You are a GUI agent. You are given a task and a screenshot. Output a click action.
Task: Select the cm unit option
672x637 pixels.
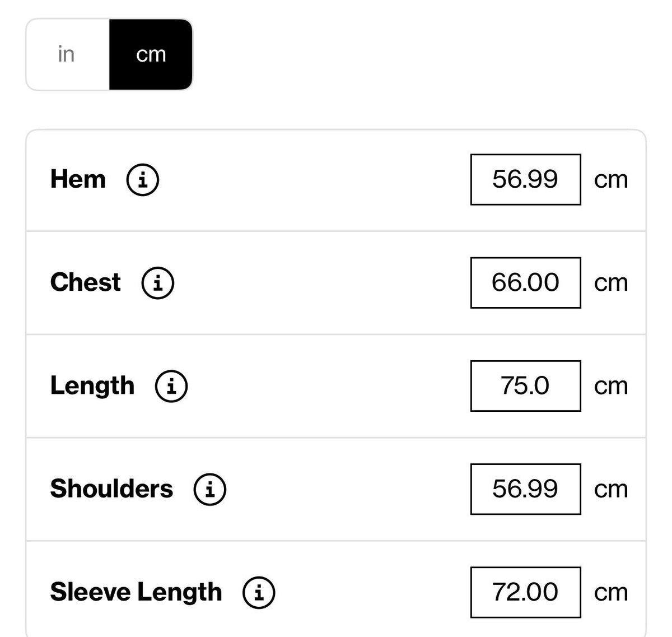[151, 54]
